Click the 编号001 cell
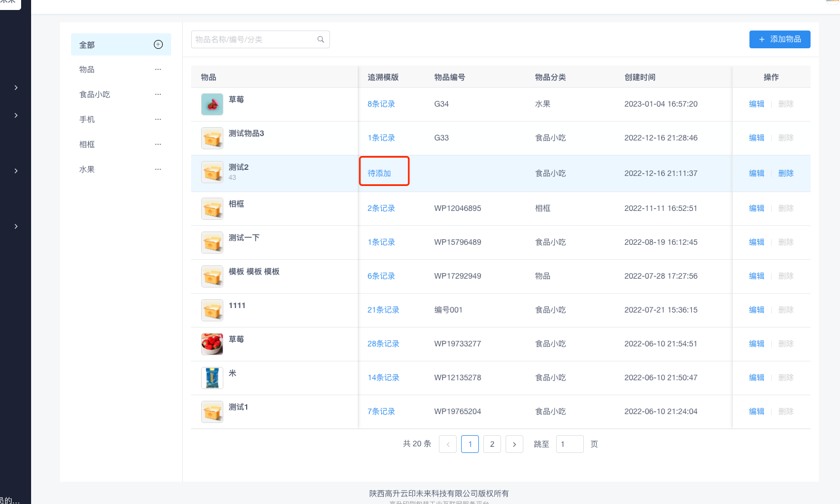840x504 pixels. coord(448,310)
